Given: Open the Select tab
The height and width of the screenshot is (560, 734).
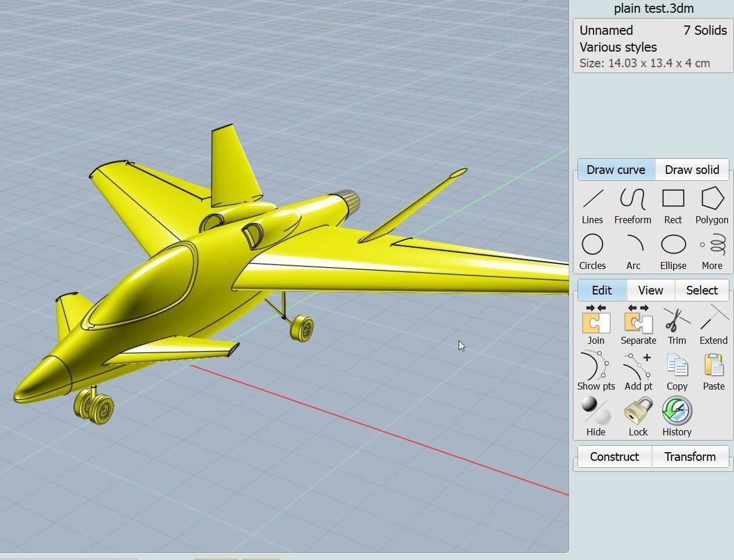Looking at the screenshot, I should (702, 290).
